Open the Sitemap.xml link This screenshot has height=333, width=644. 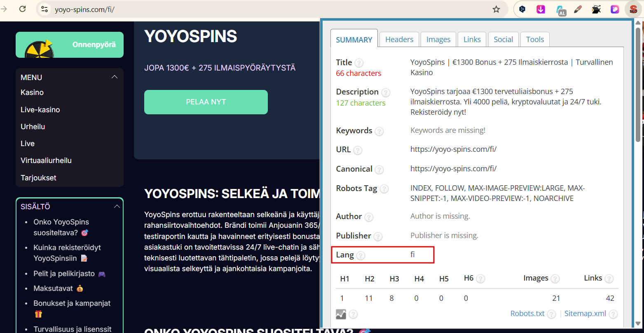click(585, 314)
